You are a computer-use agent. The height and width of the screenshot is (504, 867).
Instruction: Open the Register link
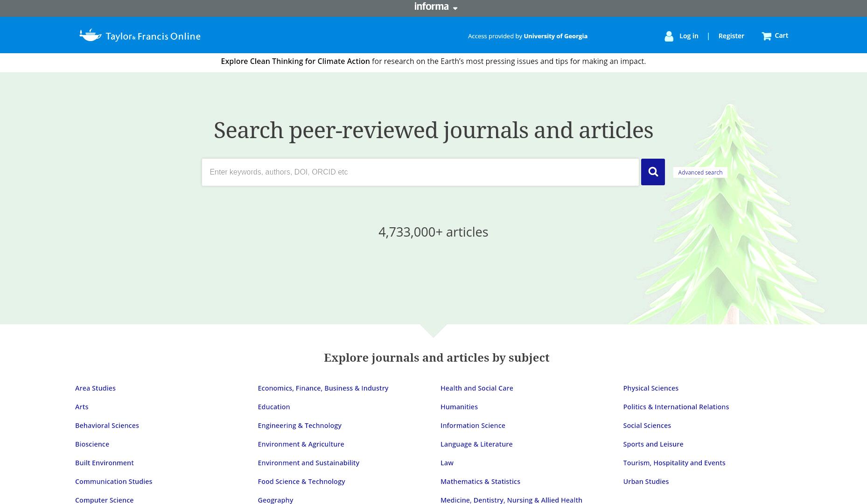[x=731, y=36]
